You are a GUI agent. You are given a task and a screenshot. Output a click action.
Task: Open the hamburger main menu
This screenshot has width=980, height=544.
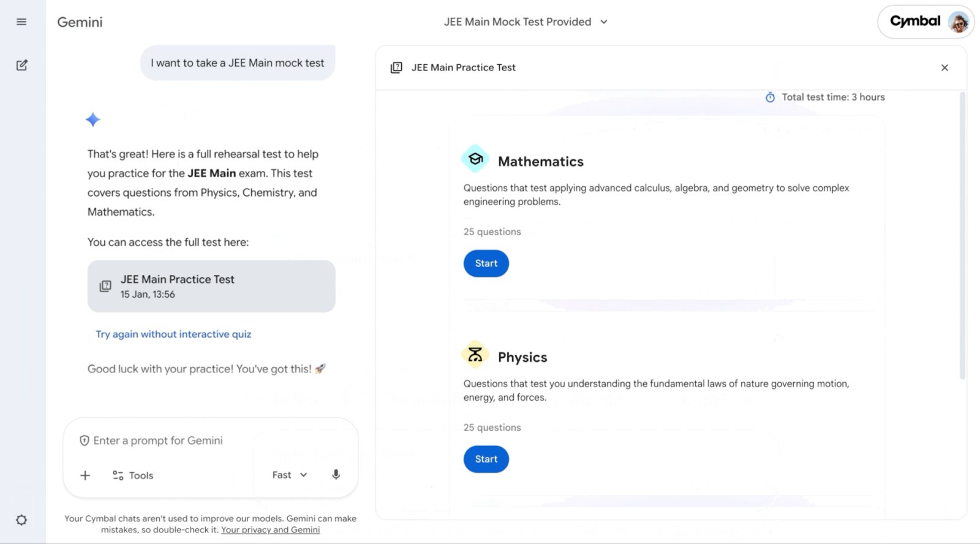(x=21, y=22)
